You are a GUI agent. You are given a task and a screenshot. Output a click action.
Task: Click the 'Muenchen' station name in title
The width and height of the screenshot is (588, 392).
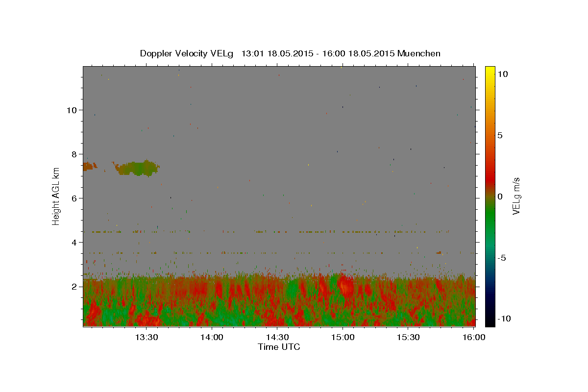tap(419, 53)
